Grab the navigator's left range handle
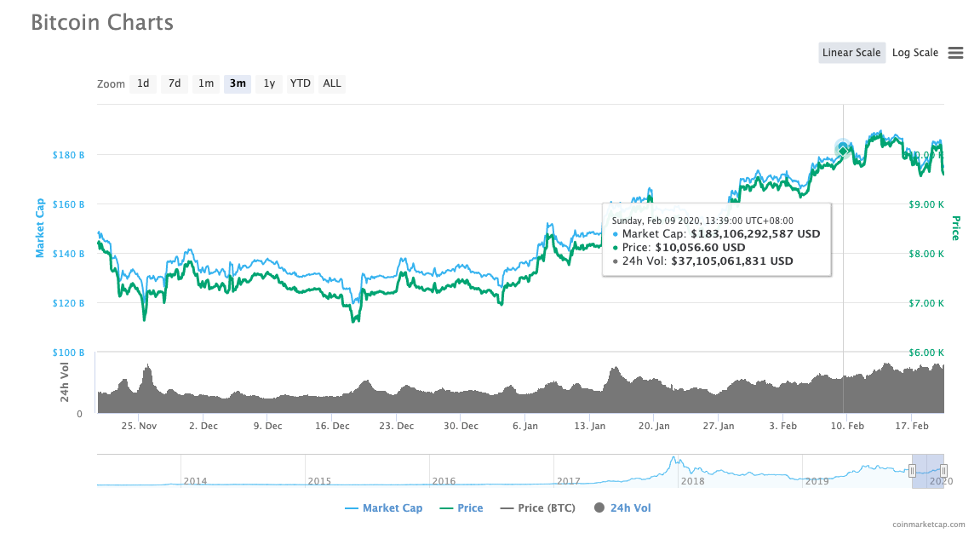980x539 pixels. pos(912,471)
